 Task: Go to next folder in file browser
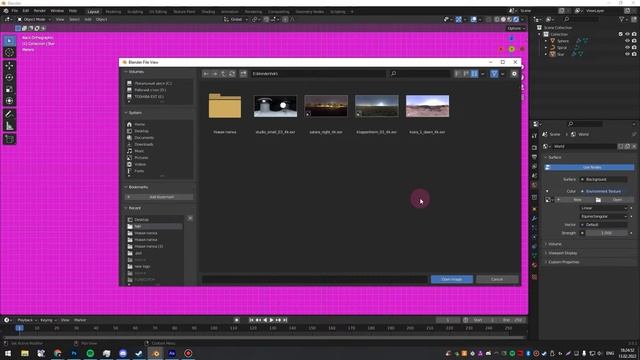click(x=215, y=74)
